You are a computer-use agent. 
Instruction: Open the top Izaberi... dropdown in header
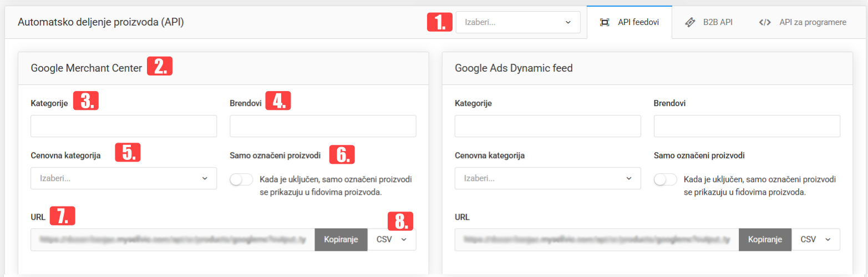pyautogui.click(x=517, y=22)
